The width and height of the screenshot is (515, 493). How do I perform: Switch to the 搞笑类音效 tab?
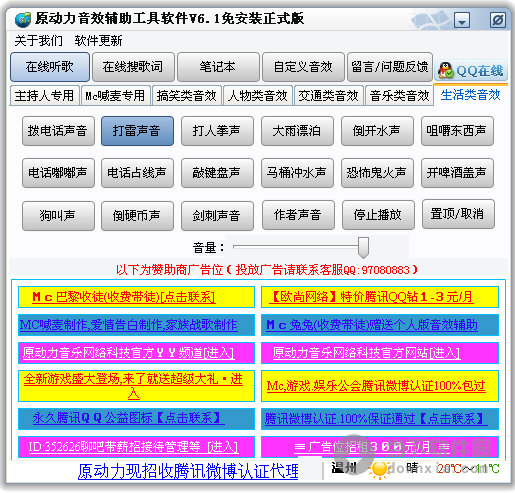coord(187,96)
